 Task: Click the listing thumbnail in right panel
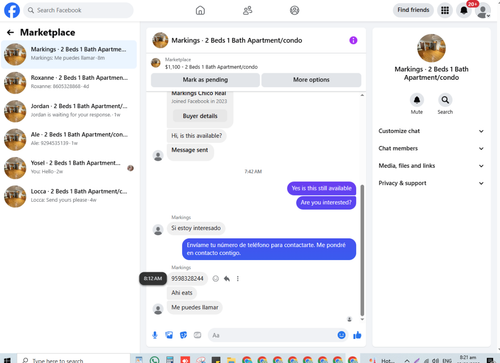click(x=431, y=48)
